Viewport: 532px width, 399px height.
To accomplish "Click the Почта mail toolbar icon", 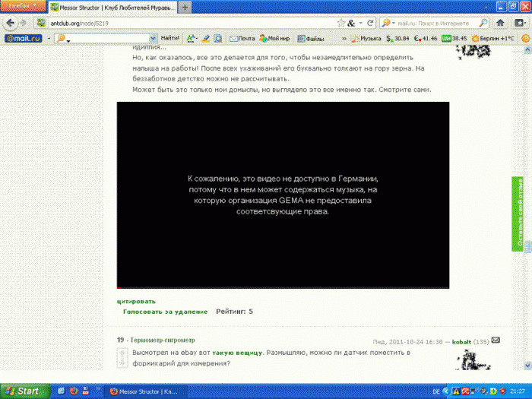I will click(240, 37).
